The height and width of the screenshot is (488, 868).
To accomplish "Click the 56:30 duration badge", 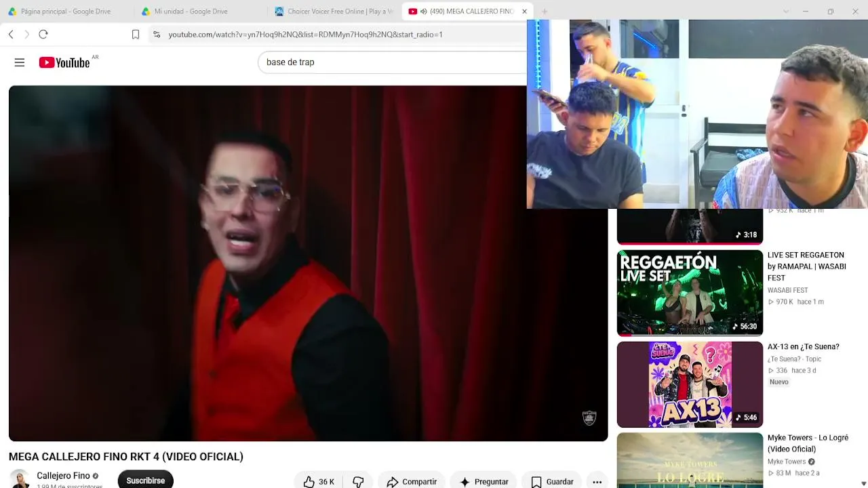I will 745,326.
